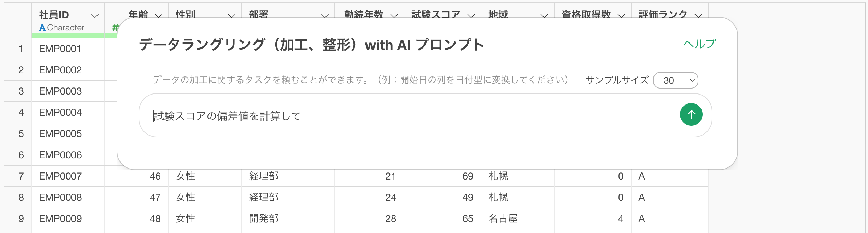Expand the 地域 column header menu
Viewport: 868px width, 233px height.
[544, 16]
